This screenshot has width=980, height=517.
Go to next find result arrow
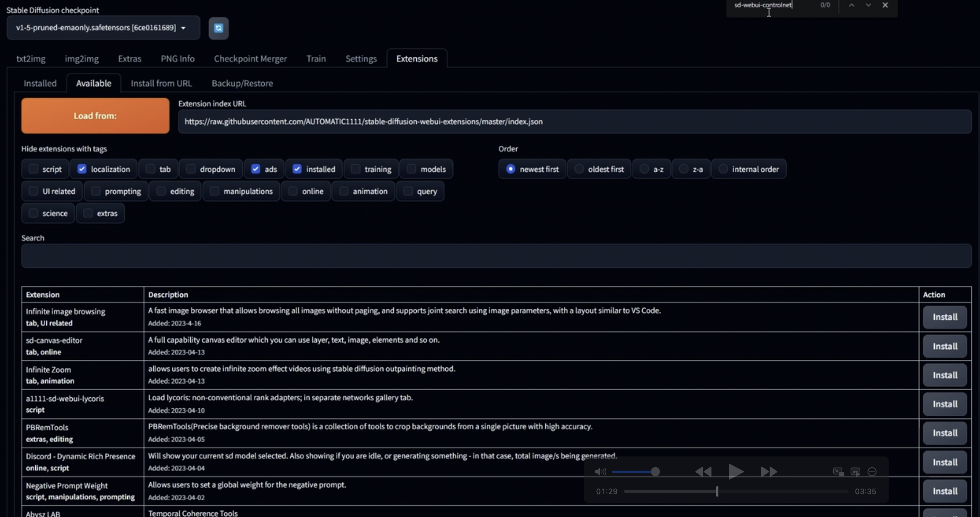pyautogui.click(x=868, y=5)
